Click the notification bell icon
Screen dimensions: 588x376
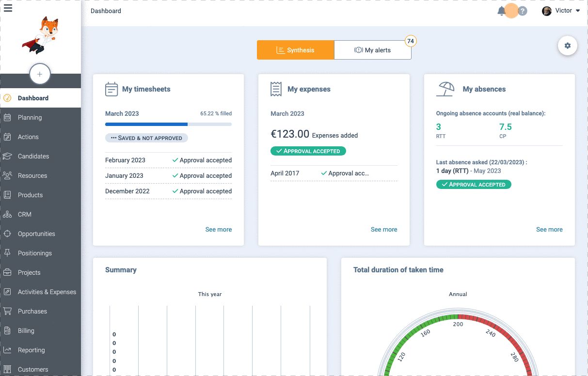pos(502,11)
